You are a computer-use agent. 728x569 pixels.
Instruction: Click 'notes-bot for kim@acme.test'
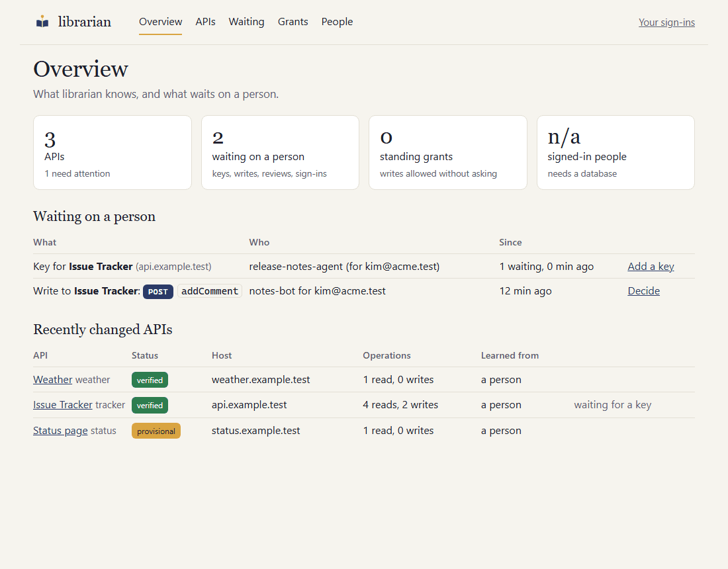click(317, 291)
